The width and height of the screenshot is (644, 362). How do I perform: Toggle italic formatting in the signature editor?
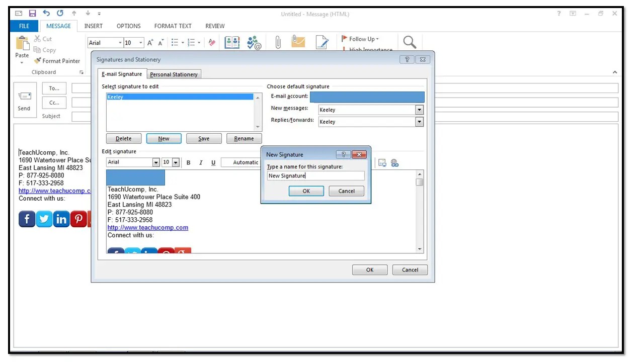click(x=201, y=162)
